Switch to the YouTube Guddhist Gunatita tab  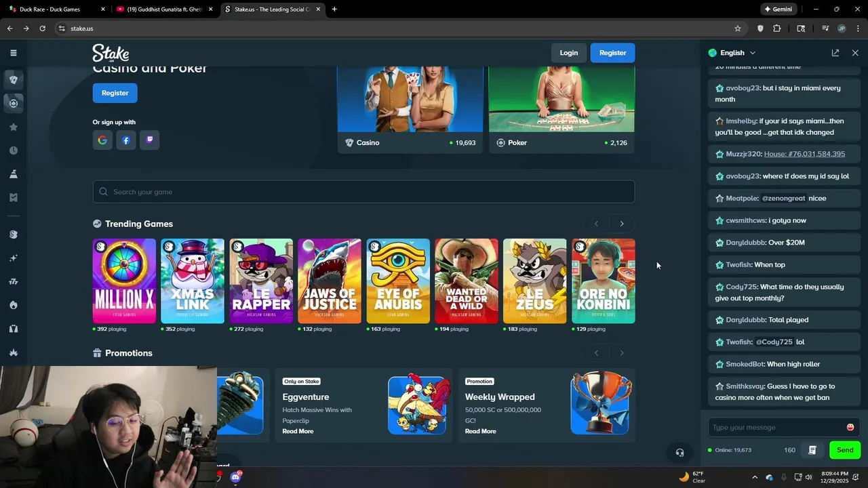(165, 9)
